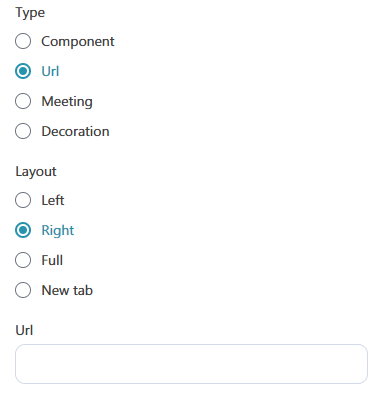Click the 'Url' field label above input
The height and width of the screenshot is (396, 373).
[24, 330]
